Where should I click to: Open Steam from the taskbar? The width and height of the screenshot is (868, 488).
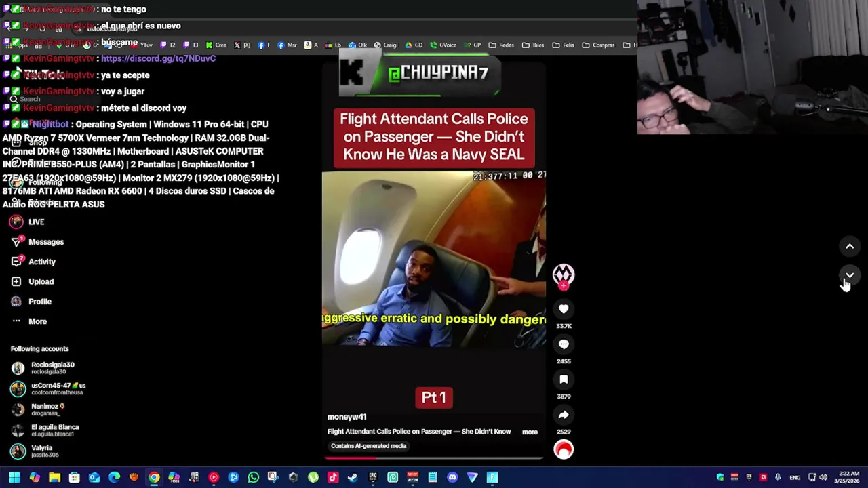(x=353, y=477)
